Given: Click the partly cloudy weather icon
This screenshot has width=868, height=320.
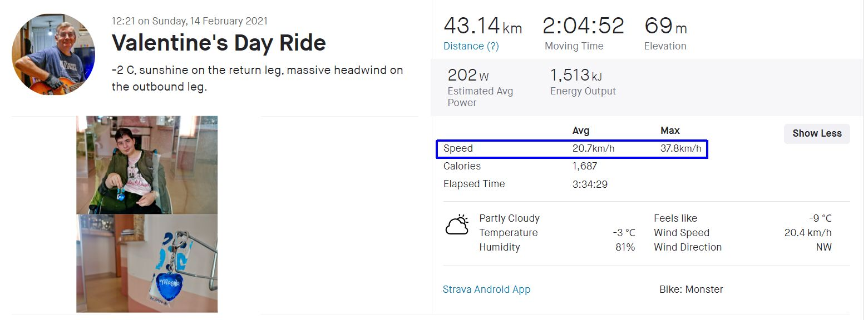Looking at the screenshot, I should [x=457, y=225].
